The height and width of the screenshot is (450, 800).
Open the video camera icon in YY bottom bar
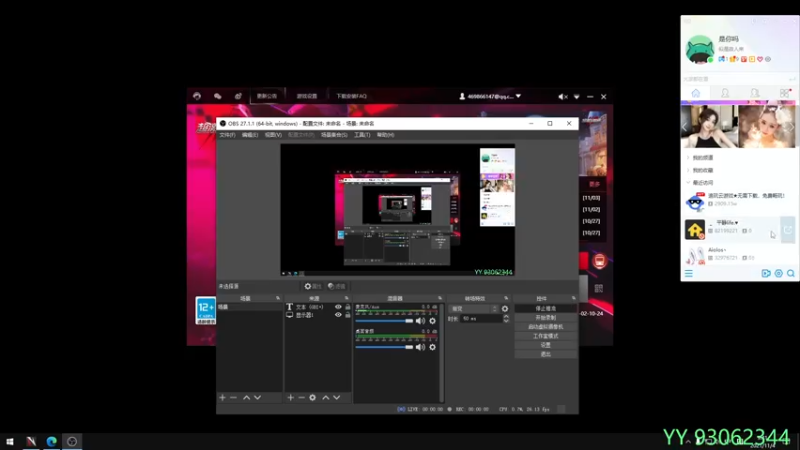click(x=766, y=273)
